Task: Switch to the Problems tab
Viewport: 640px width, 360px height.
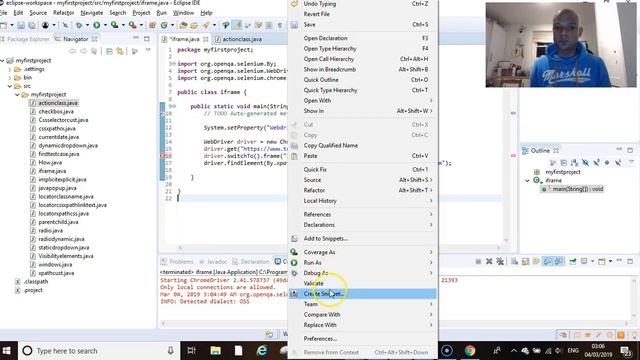Action: 177,262
